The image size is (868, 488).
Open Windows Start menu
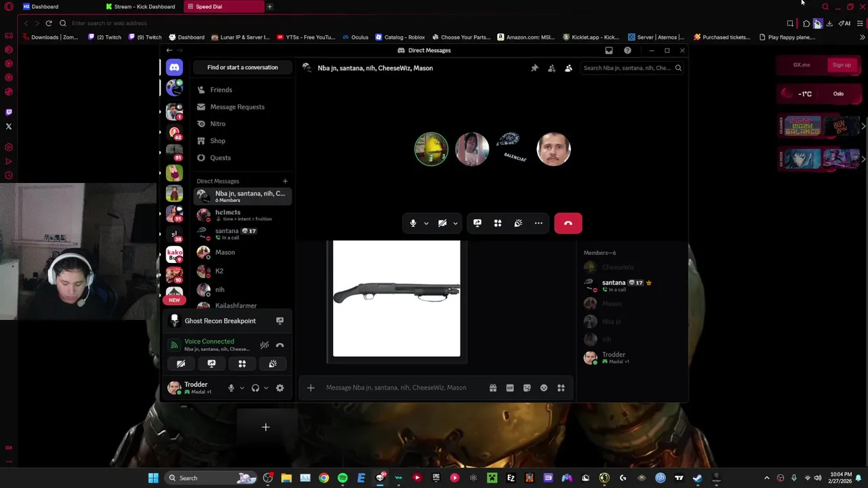click(153, 478)
